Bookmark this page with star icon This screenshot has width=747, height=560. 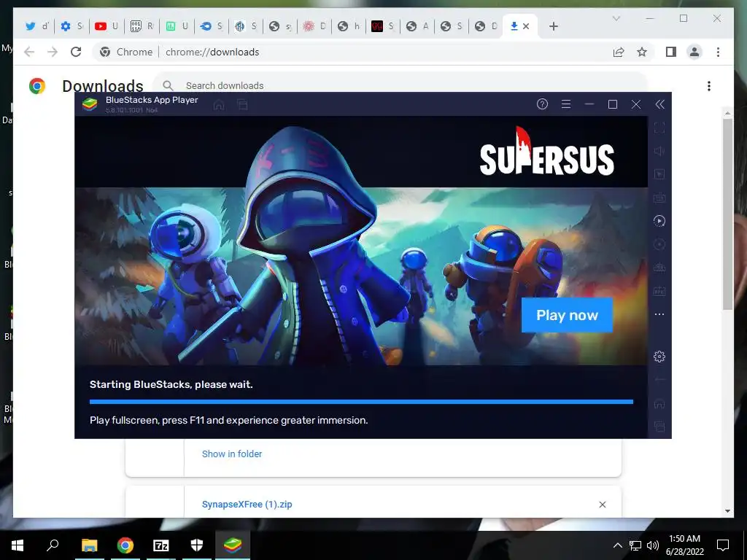tap(642, 52)
